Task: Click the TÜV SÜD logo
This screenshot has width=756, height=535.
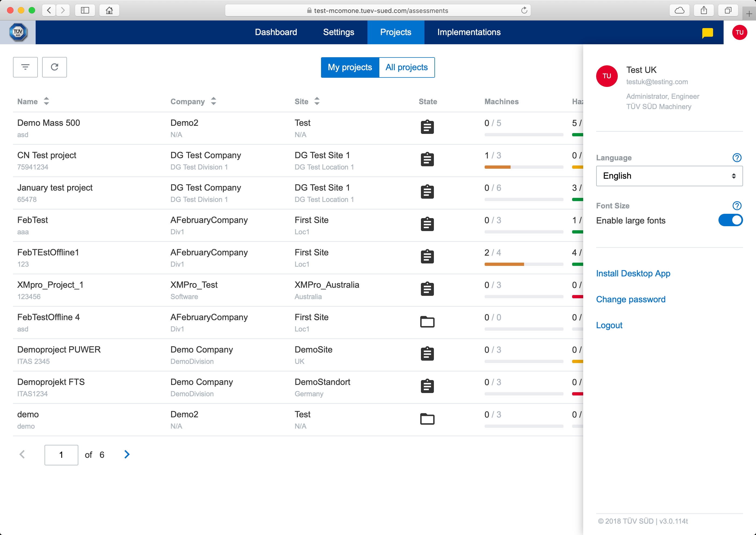Action: click(x=18, y=32)
